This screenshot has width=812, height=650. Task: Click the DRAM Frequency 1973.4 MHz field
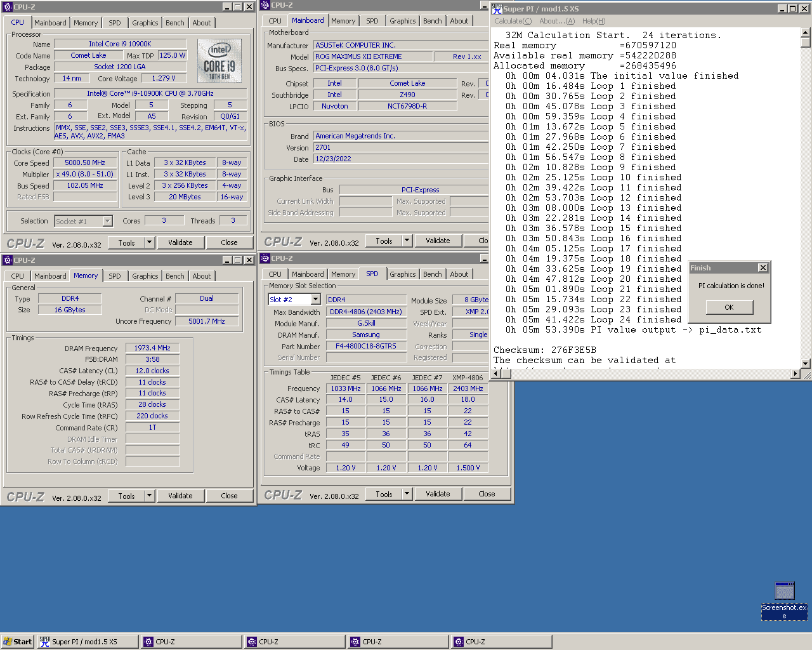152,348
